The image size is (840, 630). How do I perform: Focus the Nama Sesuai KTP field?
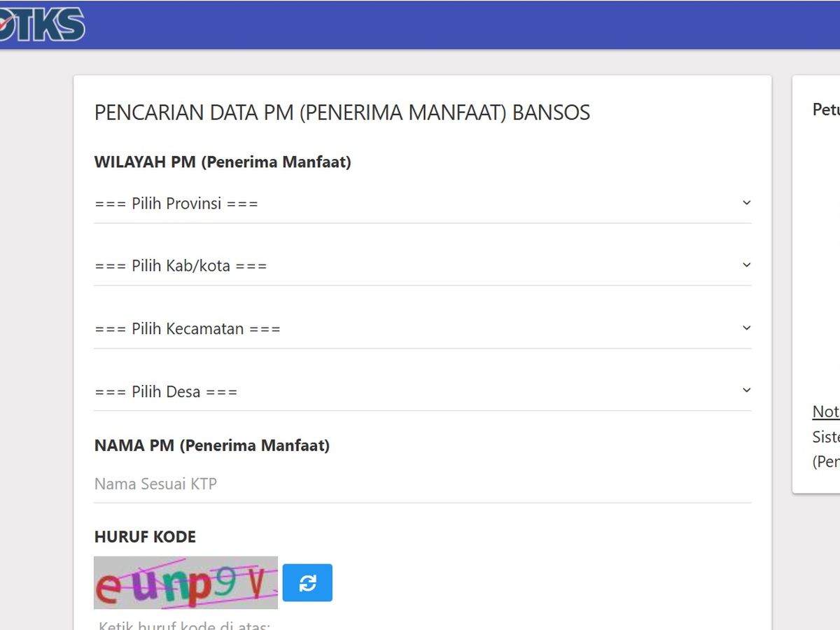[x=420, y=484]
